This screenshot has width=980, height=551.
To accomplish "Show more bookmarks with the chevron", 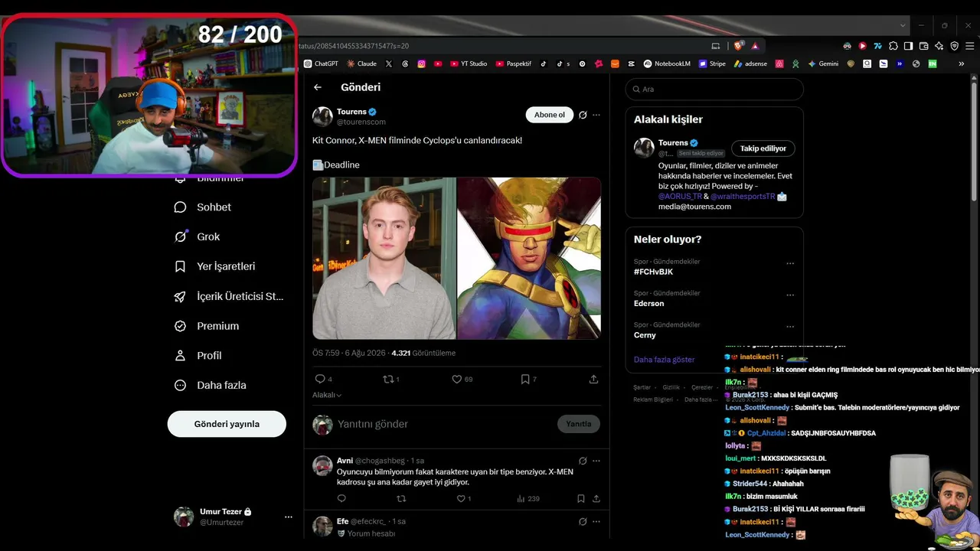I will point(962,64).
